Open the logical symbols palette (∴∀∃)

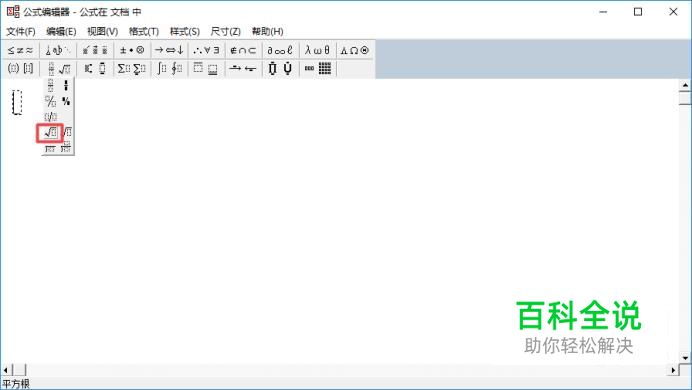coord(206,50)
